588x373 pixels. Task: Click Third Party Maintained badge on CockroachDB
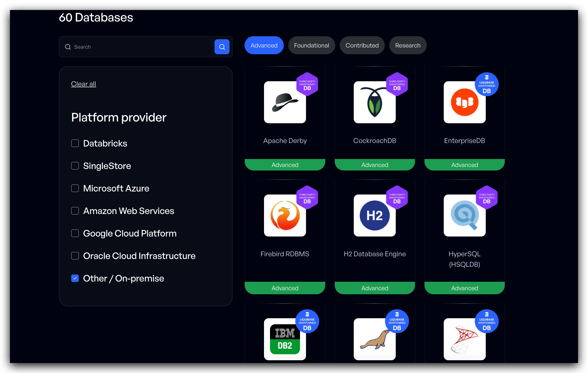397,84
